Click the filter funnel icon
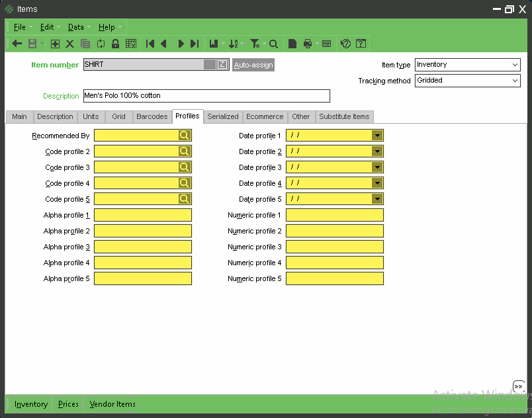This screenshot has width=532, height=418. [x=255, y=44]
